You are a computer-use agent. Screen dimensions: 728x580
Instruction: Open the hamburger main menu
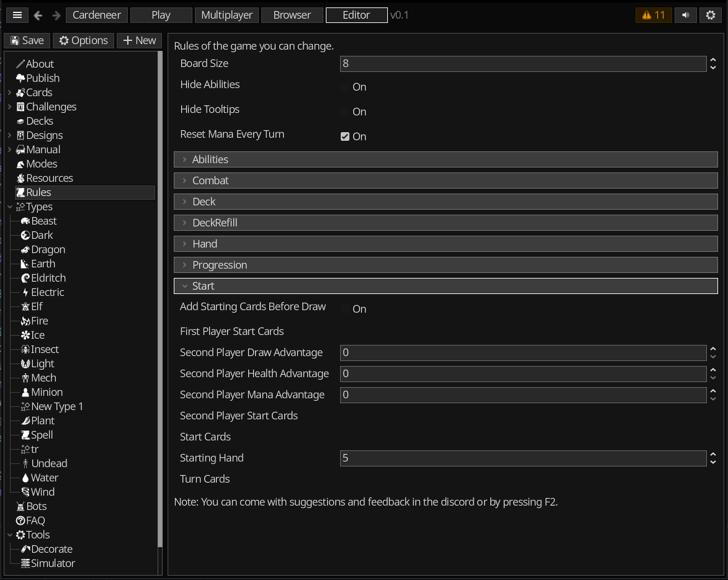(x=17, y=15)
